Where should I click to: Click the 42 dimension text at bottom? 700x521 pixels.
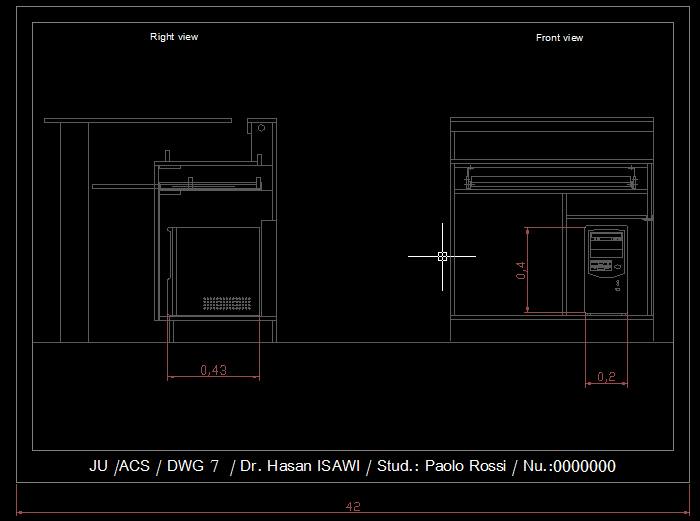[353, 506]
